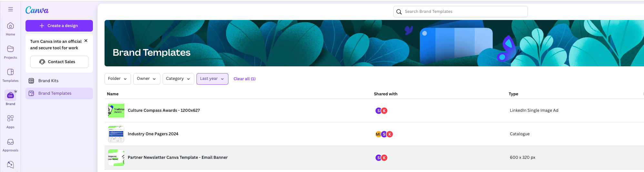Screen dimensions: 644x172
Task: Open the Projects folder icon
Action: [10, 49]
